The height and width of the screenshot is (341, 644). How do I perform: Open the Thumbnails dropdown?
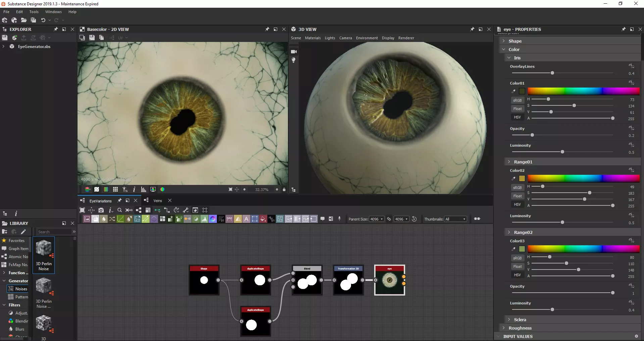[x=455, y=219]
